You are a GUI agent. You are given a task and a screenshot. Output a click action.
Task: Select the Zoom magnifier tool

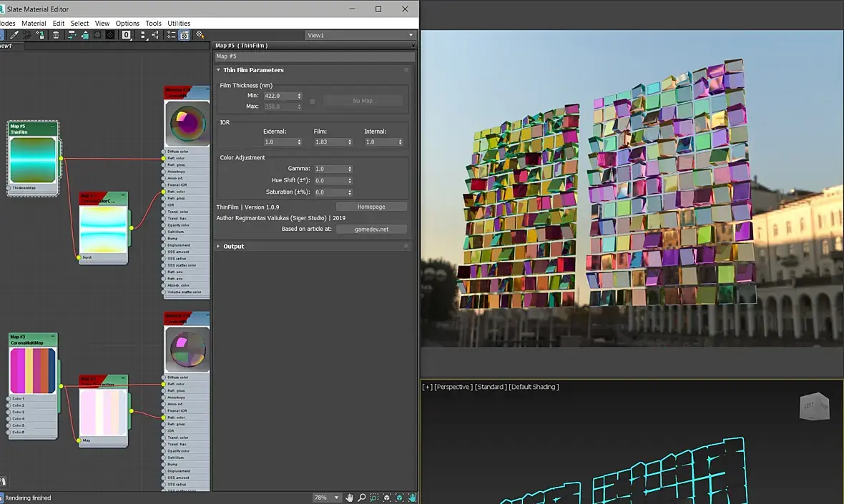coord(362,498)
